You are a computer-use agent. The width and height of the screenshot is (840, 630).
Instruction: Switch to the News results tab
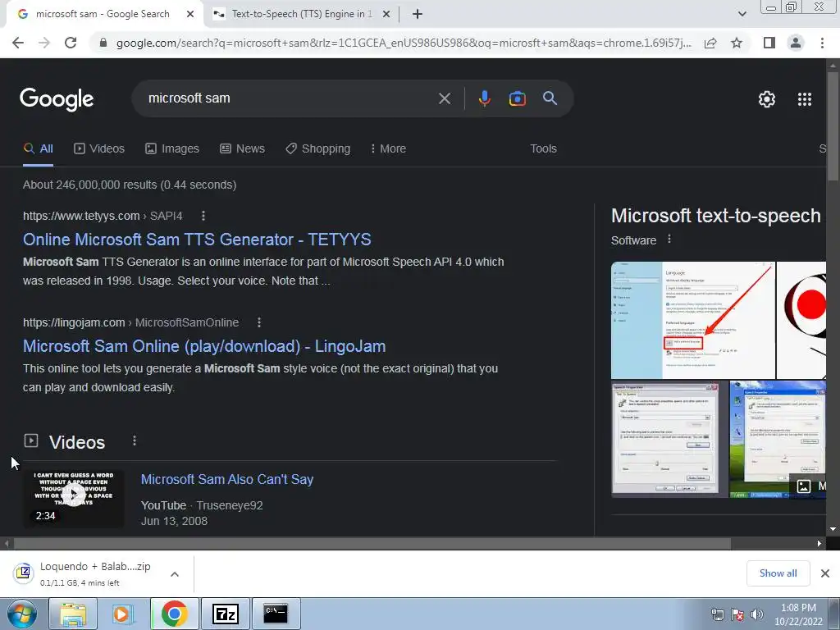tap(242, 149)
